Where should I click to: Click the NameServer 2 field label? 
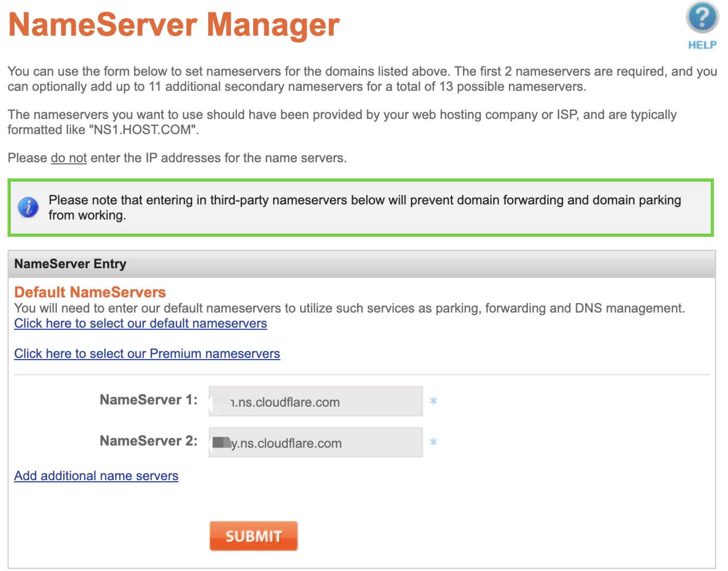[149, 441]
